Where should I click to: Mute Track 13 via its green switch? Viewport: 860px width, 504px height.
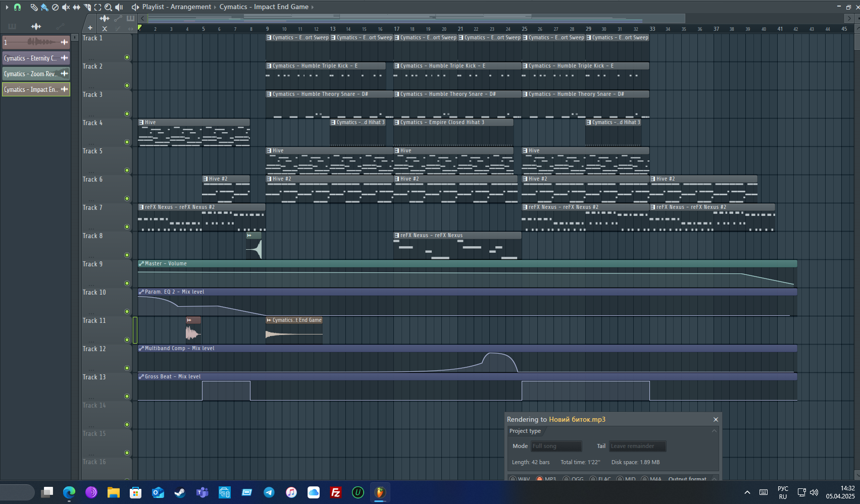(x=127, y=397)
